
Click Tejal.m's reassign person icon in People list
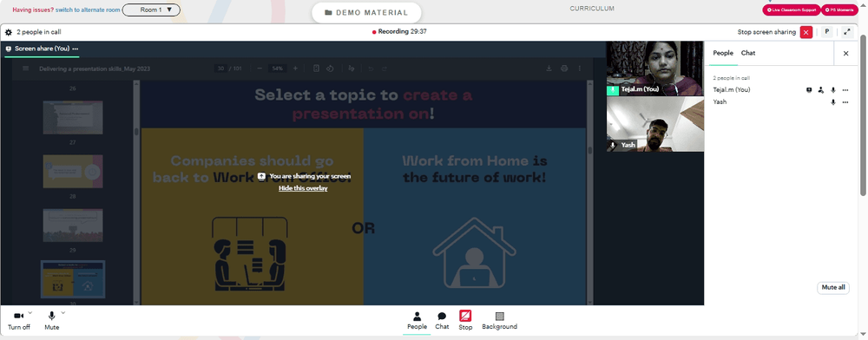point(821,89)
